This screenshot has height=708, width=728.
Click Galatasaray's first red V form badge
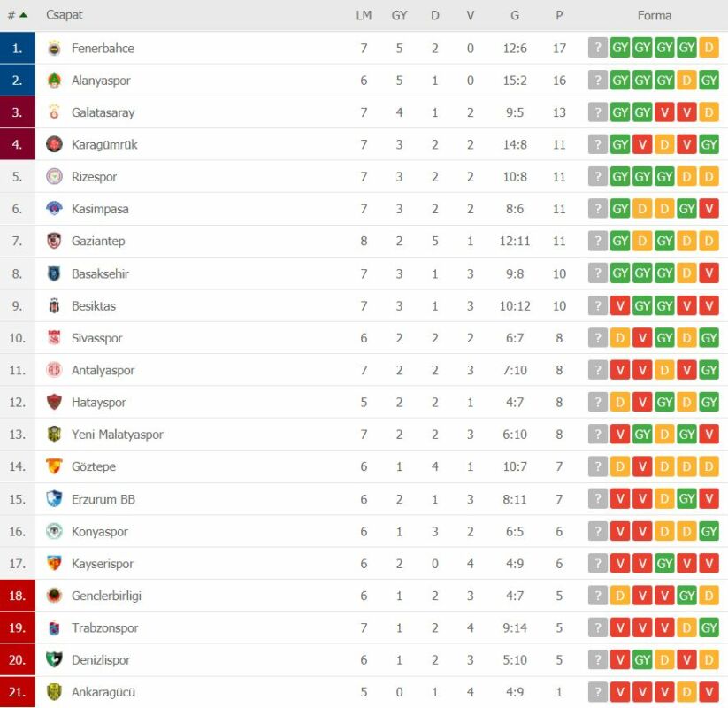coord(664,112)
